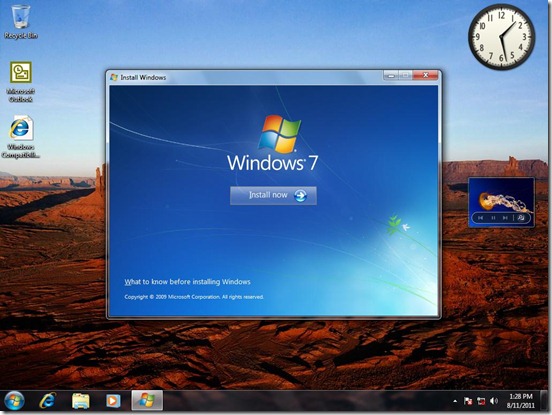Open Action Center flag icon

468,401
